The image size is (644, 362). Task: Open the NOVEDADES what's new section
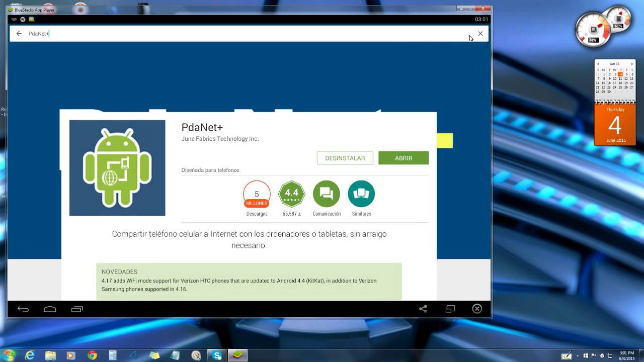pos(249,281)
